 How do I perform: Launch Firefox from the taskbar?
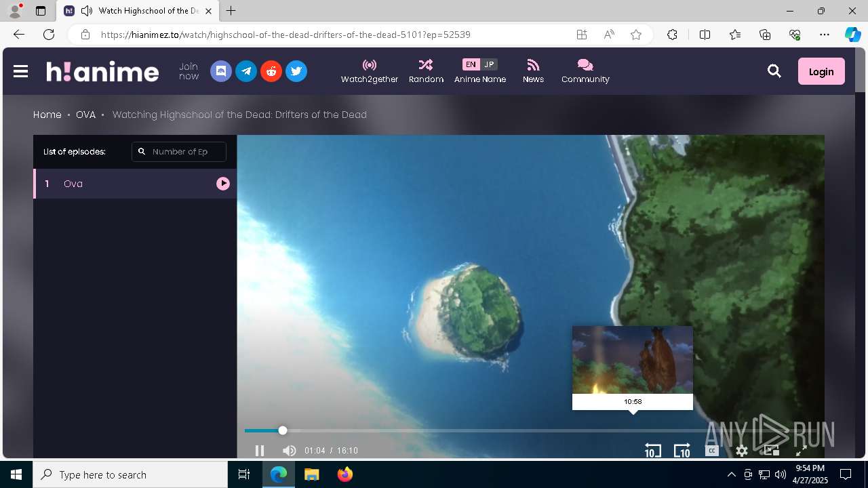tap(345, 474)
